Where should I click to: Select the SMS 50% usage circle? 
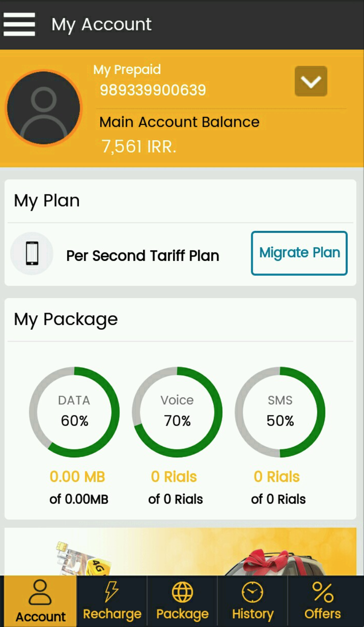[280, 412]
